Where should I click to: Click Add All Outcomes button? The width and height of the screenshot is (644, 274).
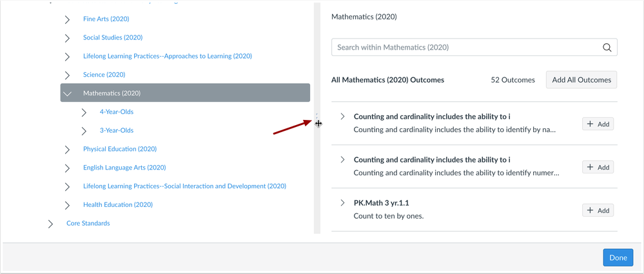pyautogui.click(x=581, y=80)
